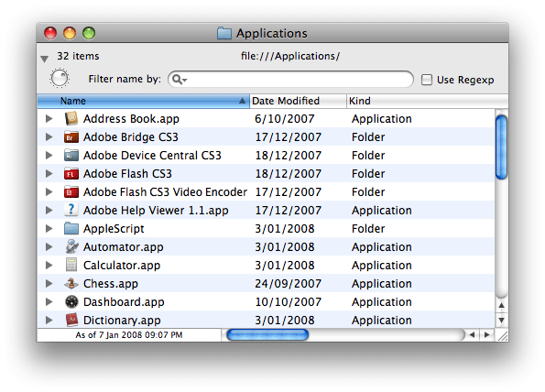This screenshot has width=545, height=392.
Task: Click the Chess app icon
Action: pyautogui.click(x=71, y=283)
